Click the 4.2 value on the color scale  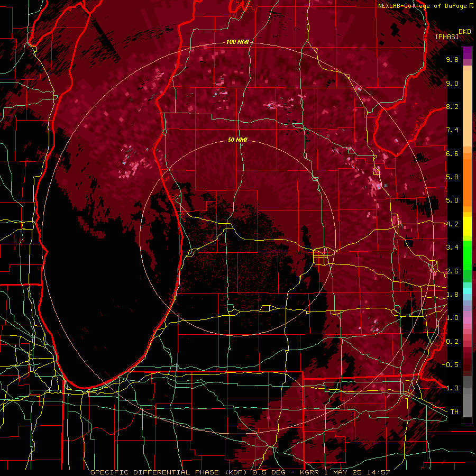[452, 224]
